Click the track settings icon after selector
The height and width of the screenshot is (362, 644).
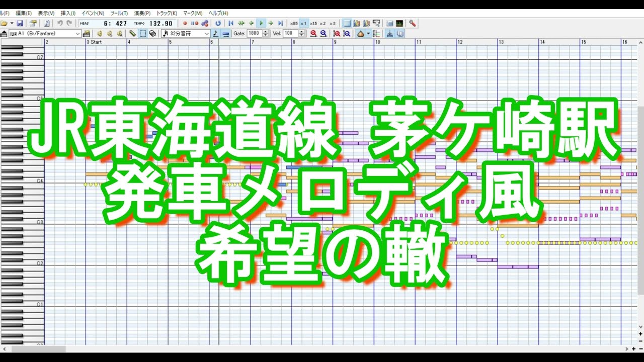(x=87, y=34)
